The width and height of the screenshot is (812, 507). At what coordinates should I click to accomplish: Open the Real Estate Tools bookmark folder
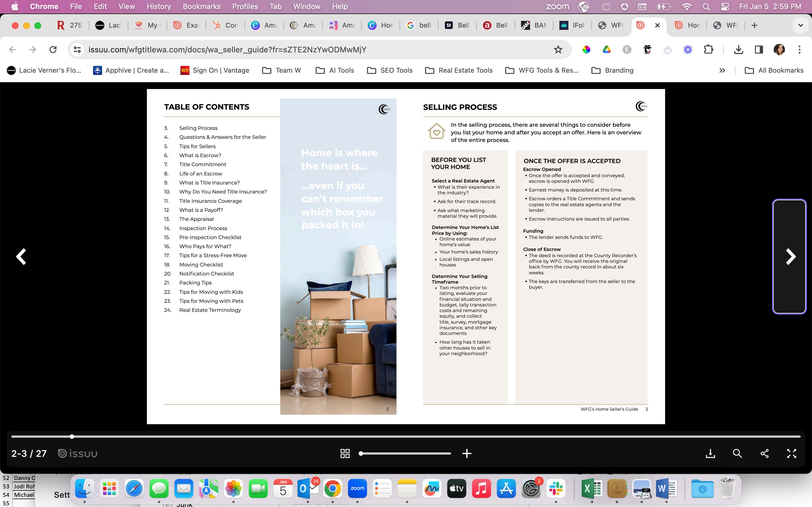[459, 70]
